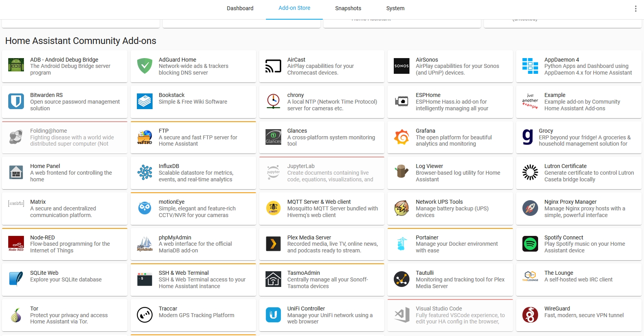This screenshot has width=644, height=336.
Task: Select the Add-on Store tab
Action: point(294,8)
